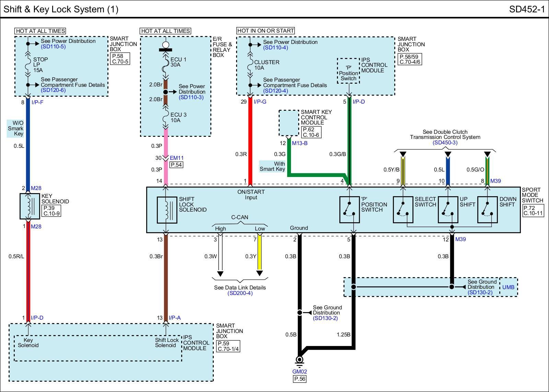Open the SD450-3 transmission control reference
This screenshot has width=549, height=392.
point(445,143)
